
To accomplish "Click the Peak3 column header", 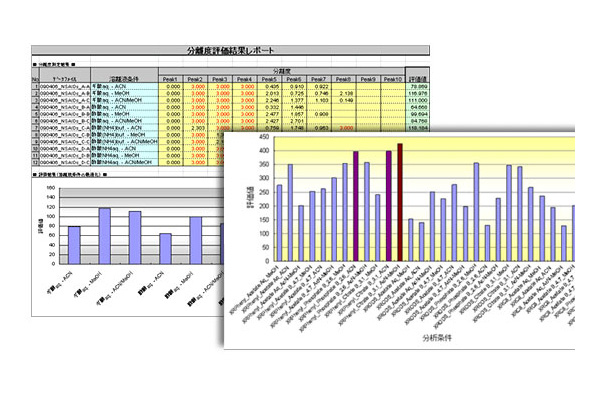I will click(x=220, y=79).
